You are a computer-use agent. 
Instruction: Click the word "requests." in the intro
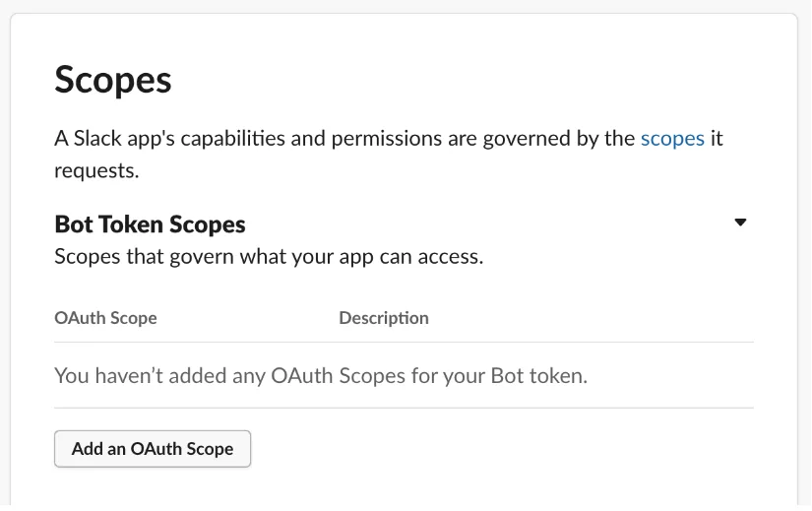coord(96,170)
